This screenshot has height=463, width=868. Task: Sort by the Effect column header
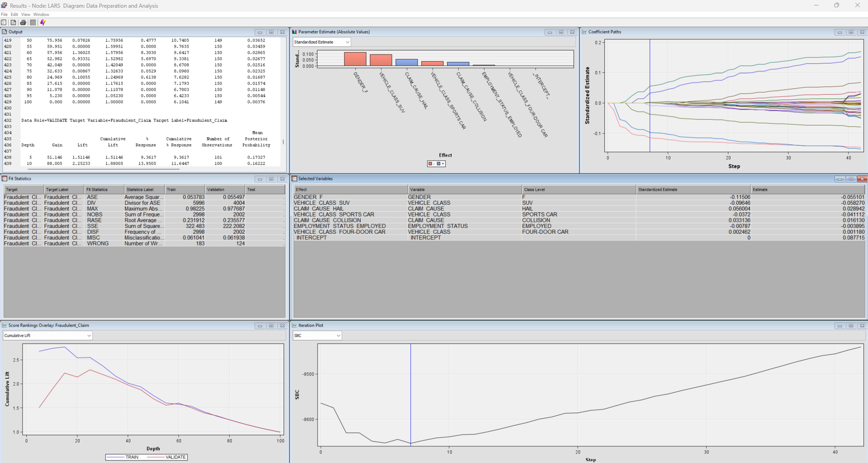[351, 189]
